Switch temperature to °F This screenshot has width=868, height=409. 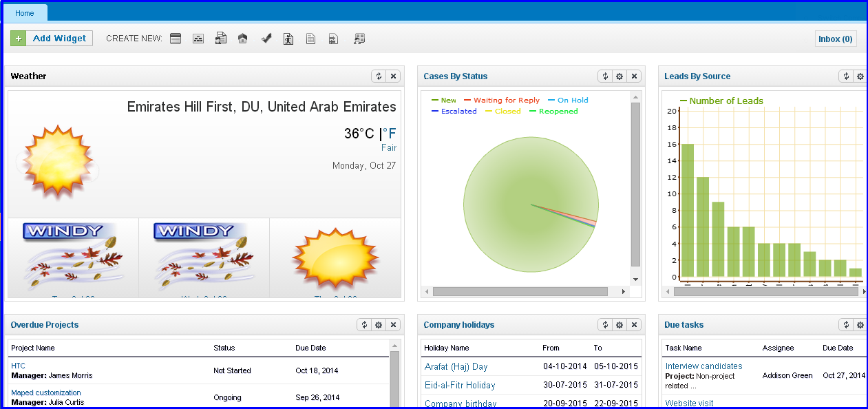(390, 134)
